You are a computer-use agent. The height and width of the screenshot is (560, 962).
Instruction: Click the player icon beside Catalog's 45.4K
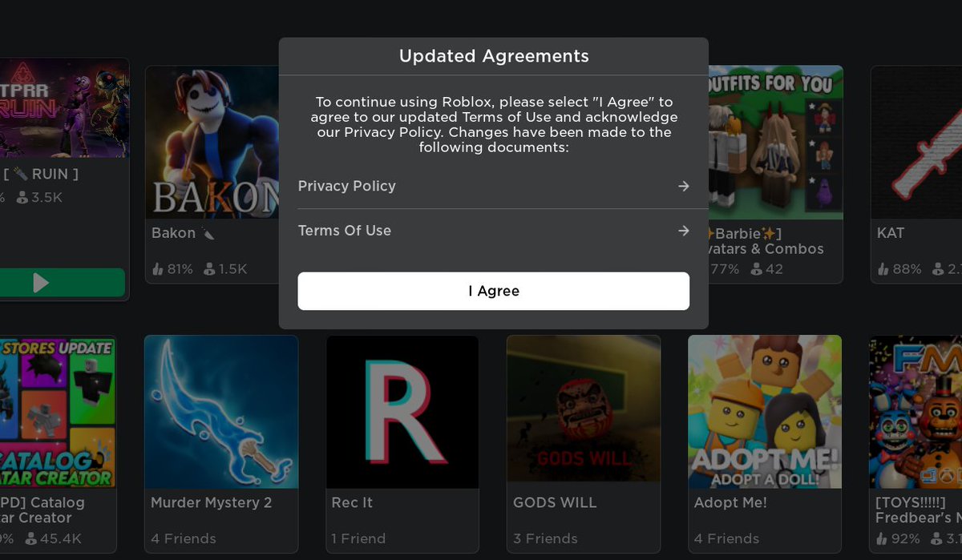click(30, 538)
